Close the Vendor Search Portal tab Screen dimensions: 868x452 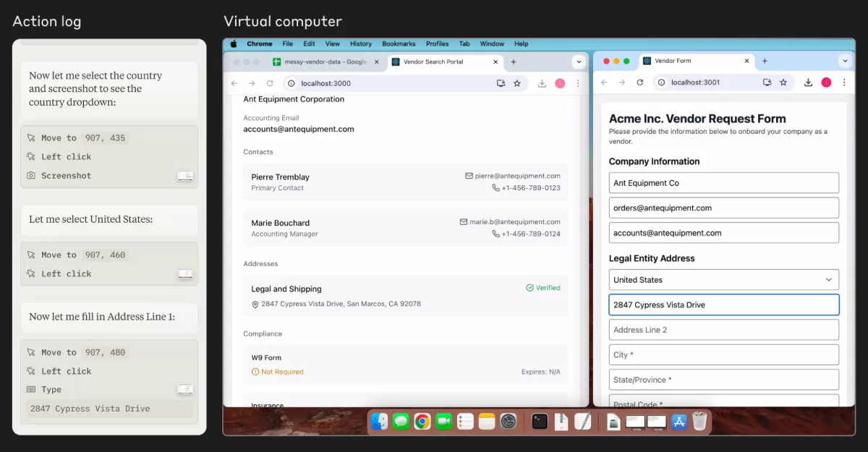tap(496, 62)
